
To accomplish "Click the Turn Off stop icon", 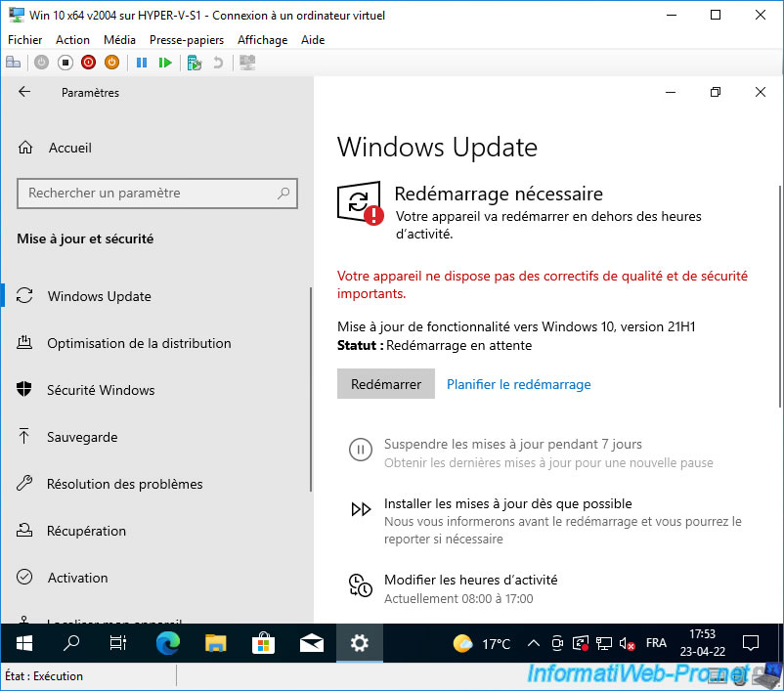I will [65, 63].
